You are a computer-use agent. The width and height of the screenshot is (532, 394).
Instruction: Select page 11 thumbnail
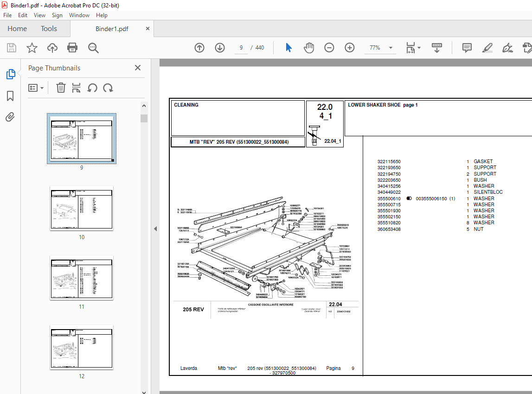pos(82,278)
